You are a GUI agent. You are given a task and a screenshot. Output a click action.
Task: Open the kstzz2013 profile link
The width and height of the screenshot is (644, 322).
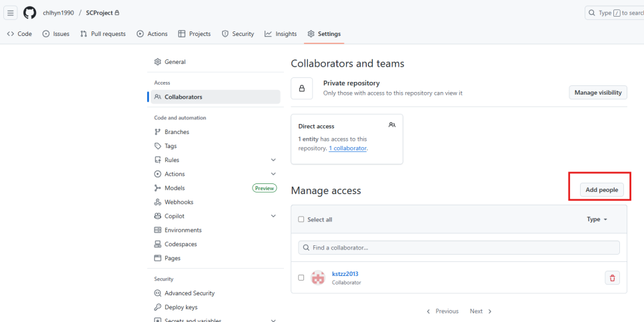click(345, 274)
